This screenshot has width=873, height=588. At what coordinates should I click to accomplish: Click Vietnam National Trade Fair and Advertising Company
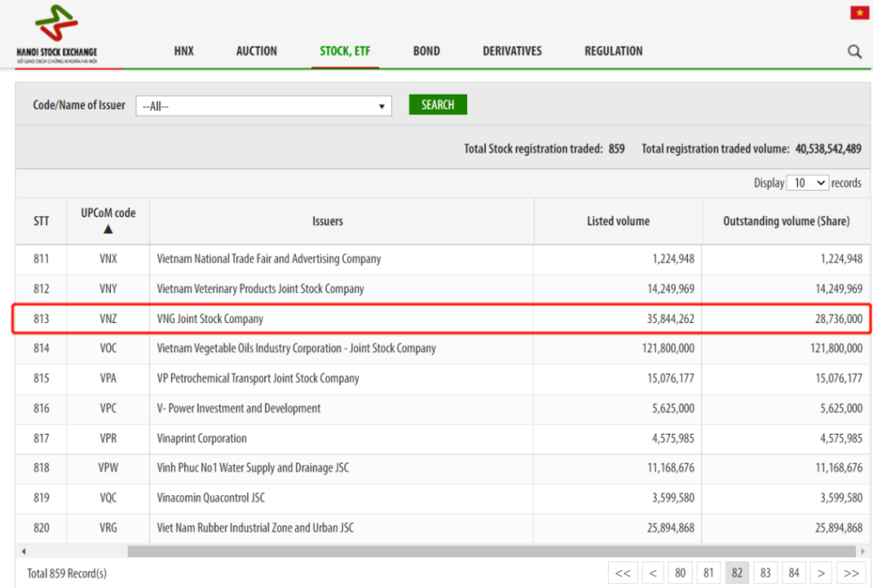pos(269,259)
